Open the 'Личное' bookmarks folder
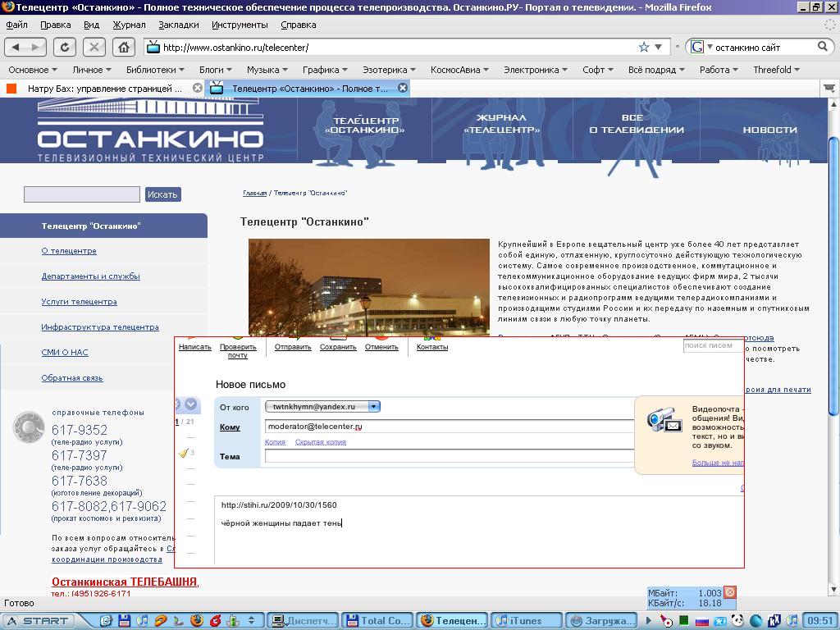Viewport: 840px width, 630px height. coord(92,70)
